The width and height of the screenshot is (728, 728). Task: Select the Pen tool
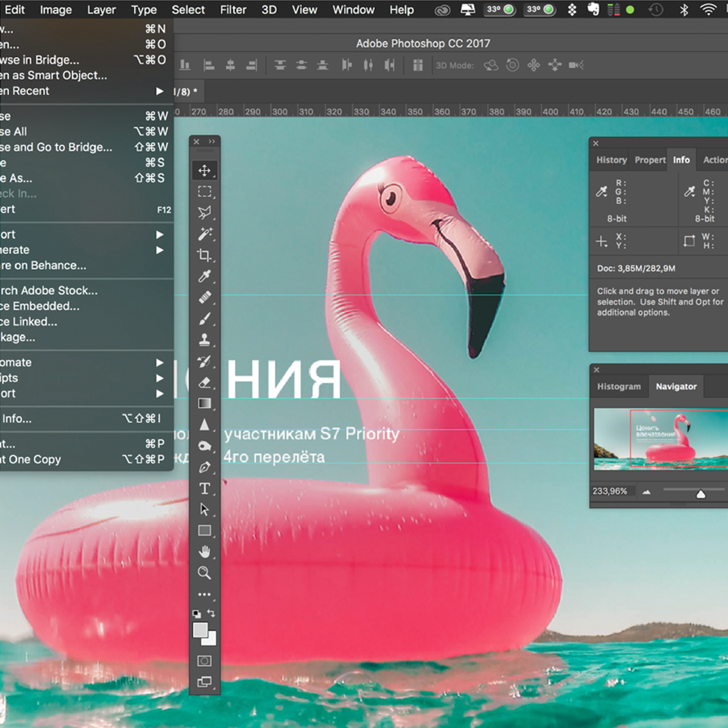pos(205,466)
